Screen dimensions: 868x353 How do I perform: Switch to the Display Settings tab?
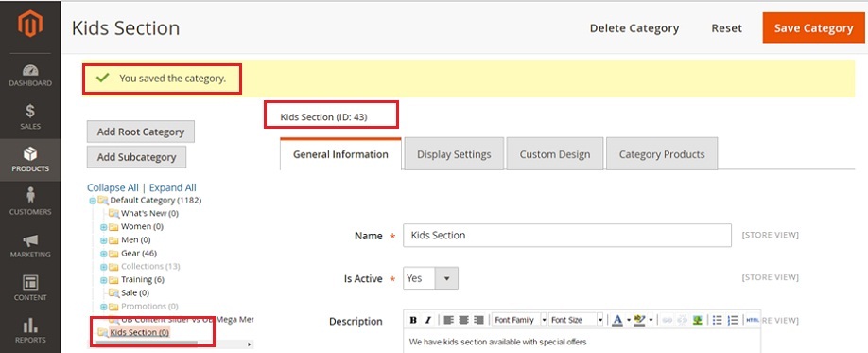click(x=454, y=154)
